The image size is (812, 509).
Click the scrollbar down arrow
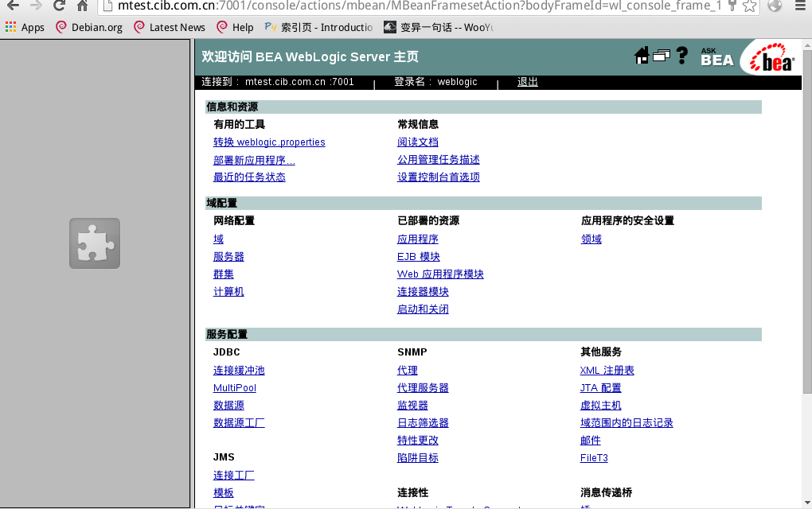click(807, 503)
